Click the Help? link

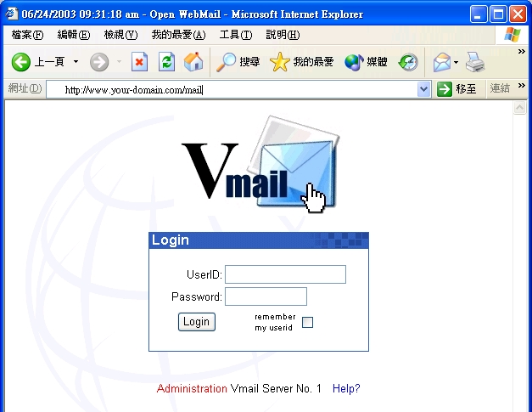point(346,388)
